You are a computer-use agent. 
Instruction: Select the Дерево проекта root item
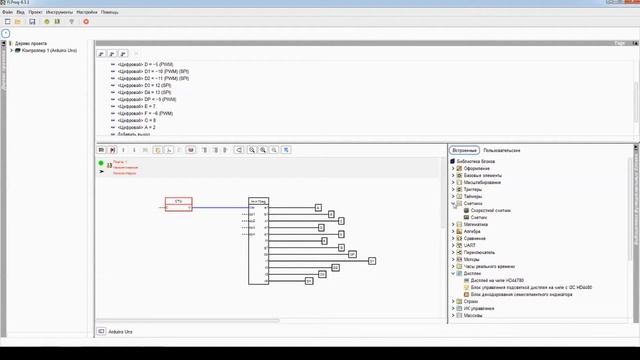pyautogui.click(x=31, y=43)
